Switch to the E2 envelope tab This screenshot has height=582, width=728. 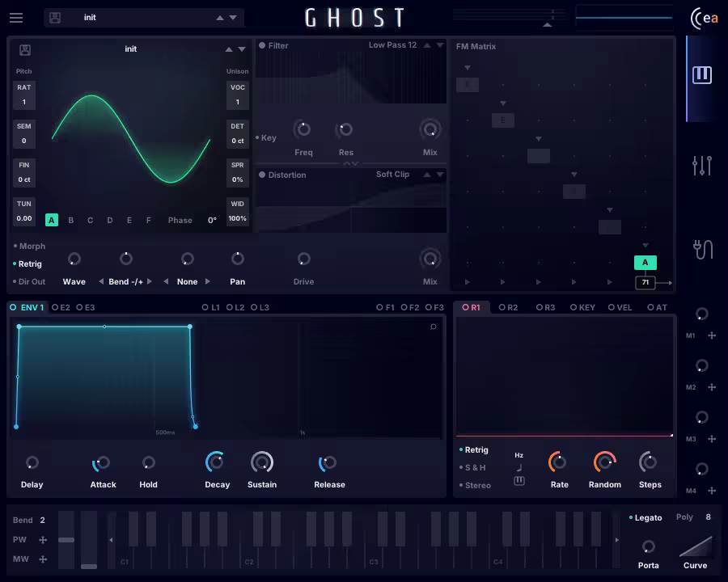tap(61, 307)
